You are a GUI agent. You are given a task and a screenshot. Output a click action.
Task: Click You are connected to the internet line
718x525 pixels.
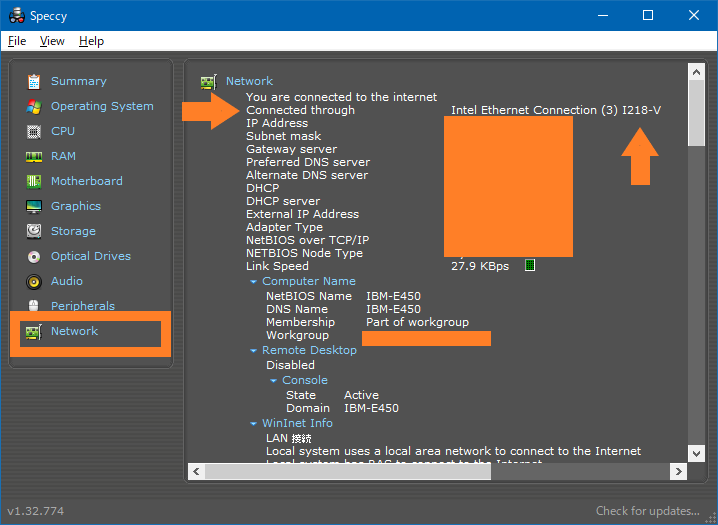pyautogui.click(x=342, y=97)
